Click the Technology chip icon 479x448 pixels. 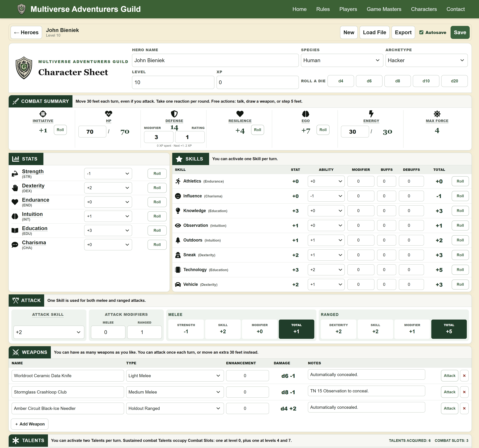[178, 270]
